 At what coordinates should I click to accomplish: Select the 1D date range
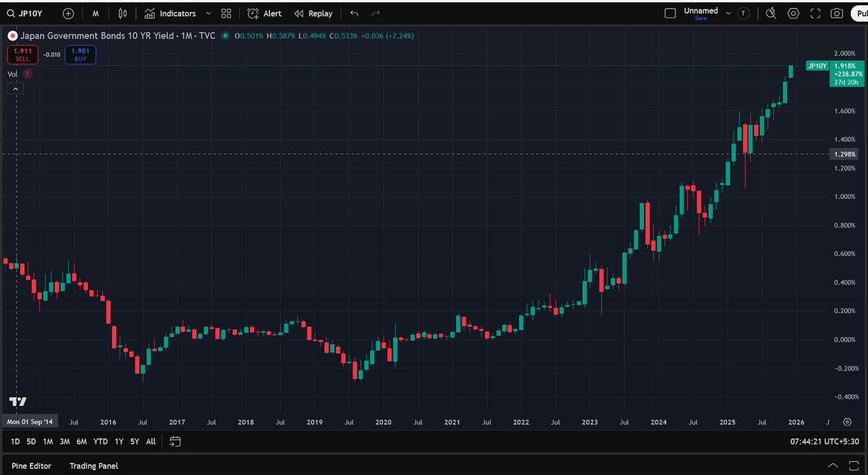[15, 441]
